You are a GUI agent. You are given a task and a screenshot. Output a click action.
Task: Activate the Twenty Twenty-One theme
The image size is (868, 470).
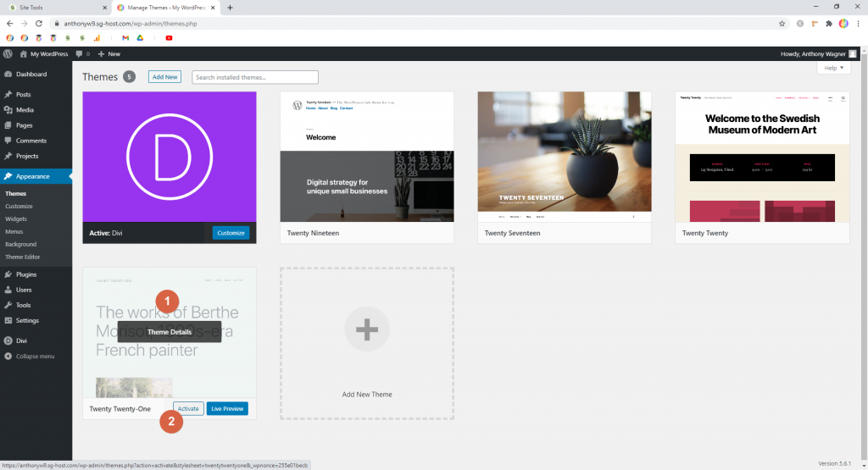188,409
